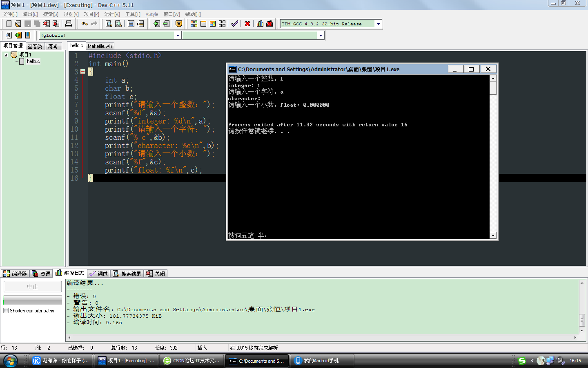
Task: Undo the last edit via toolbar arrow
Action: point(84,24)
